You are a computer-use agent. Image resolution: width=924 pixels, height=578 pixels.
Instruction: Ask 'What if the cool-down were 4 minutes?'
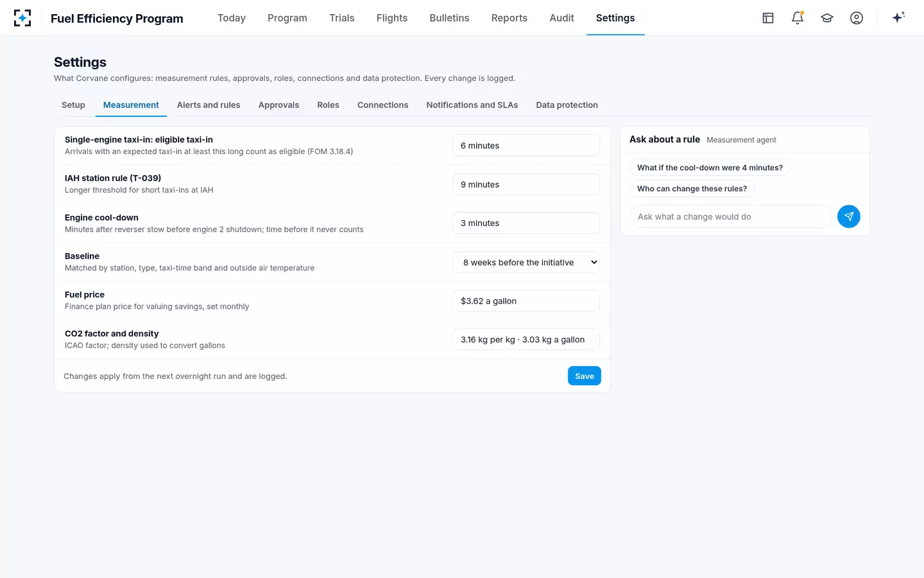[x=710, y=168]
